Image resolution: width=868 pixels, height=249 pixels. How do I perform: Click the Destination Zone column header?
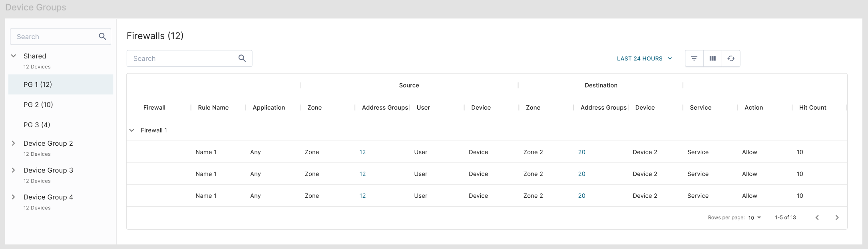click(x=533, y=107)
